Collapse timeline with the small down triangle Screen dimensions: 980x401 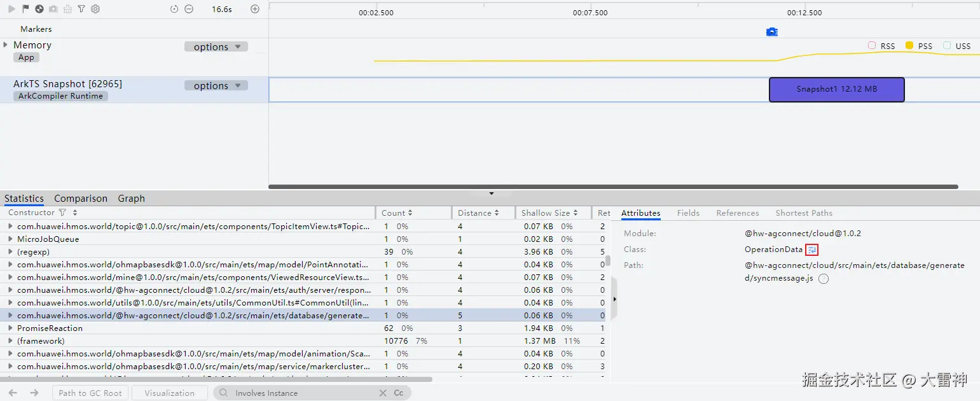[491, 193]
